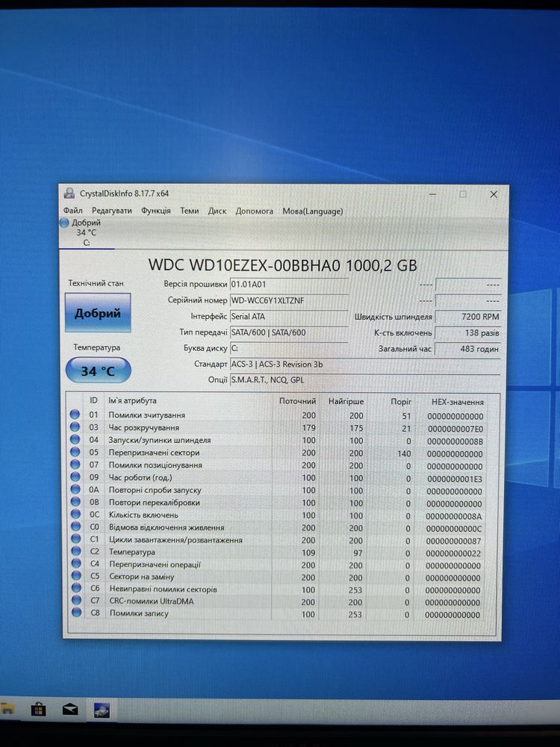Click status icon for Перепризначені сектори row
This screenshot has height=747, width=560.
[75, 452]
